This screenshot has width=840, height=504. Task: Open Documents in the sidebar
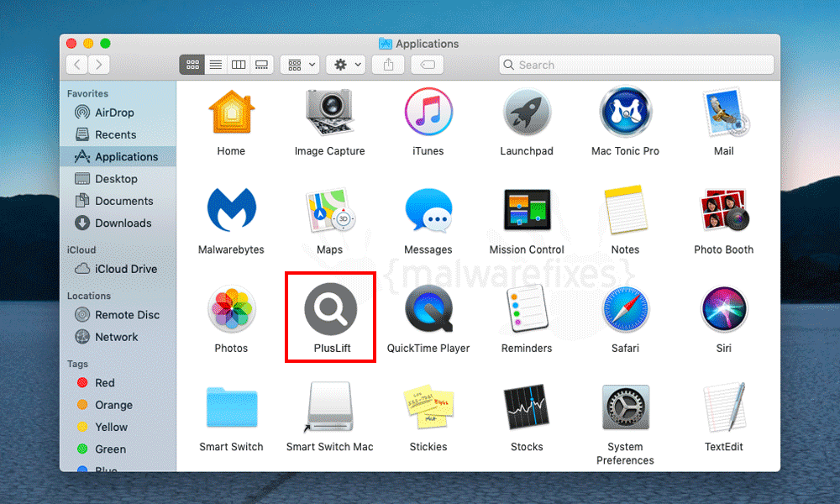(x=118, y=201)
